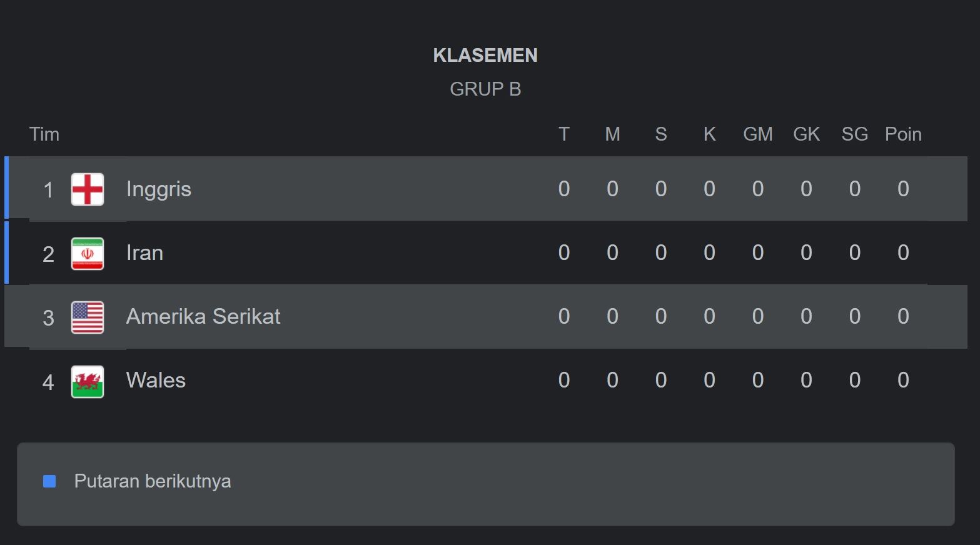Click the GRUP B subtitle
The image size is (980, 545).
pos(485,89)
